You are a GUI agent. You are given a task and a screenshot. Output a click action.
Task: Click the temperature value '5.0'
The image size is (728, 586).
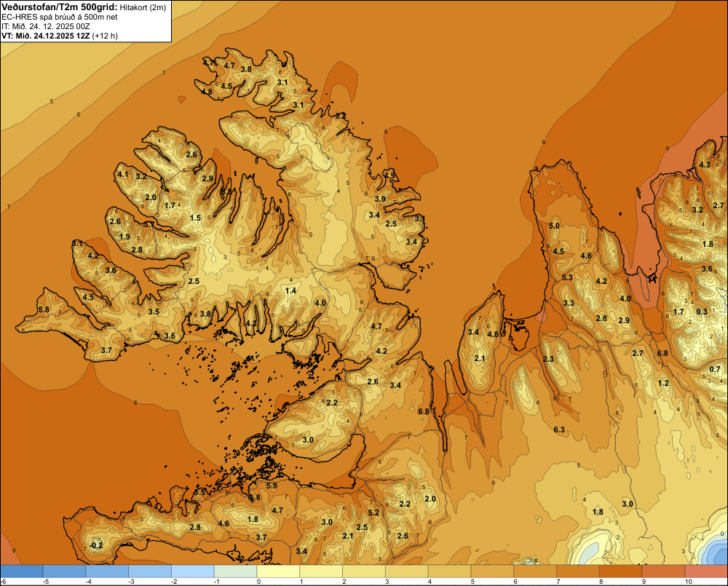tap(554, 226)
